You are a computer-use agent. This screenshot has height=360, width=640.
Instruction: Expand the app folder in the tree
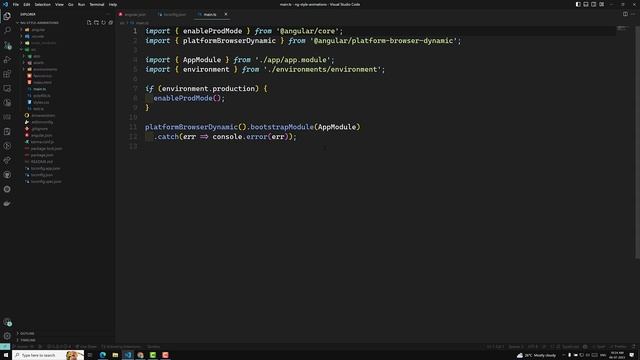tap(37, 56)
